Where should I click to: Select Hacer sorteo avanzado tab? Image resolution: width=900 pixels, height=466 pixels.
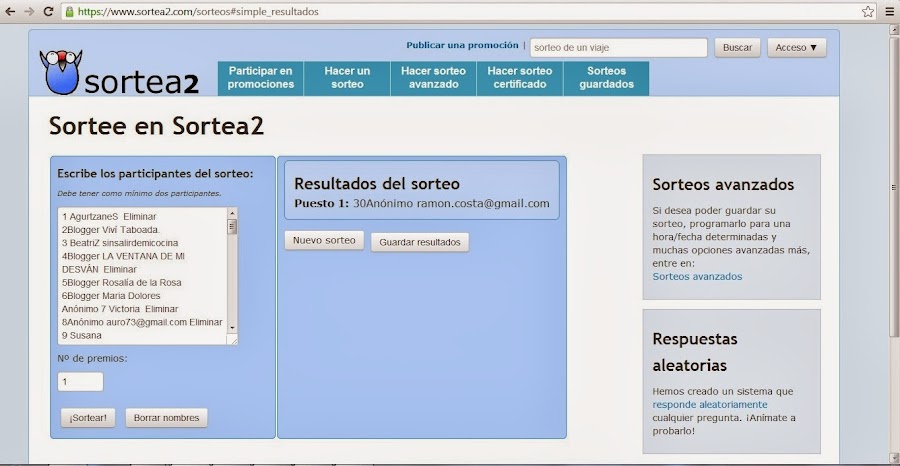[x=433, y=78]
